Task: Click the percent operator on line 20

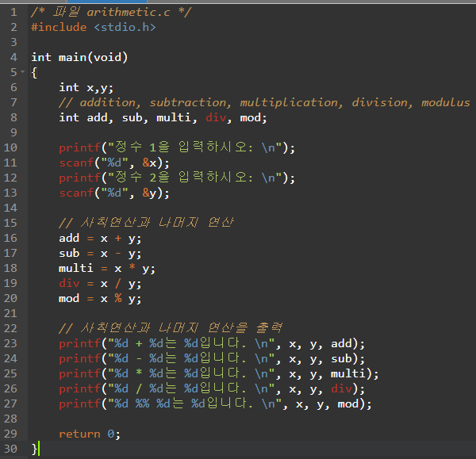Action: pyautogui.click(x=118, y=299)
